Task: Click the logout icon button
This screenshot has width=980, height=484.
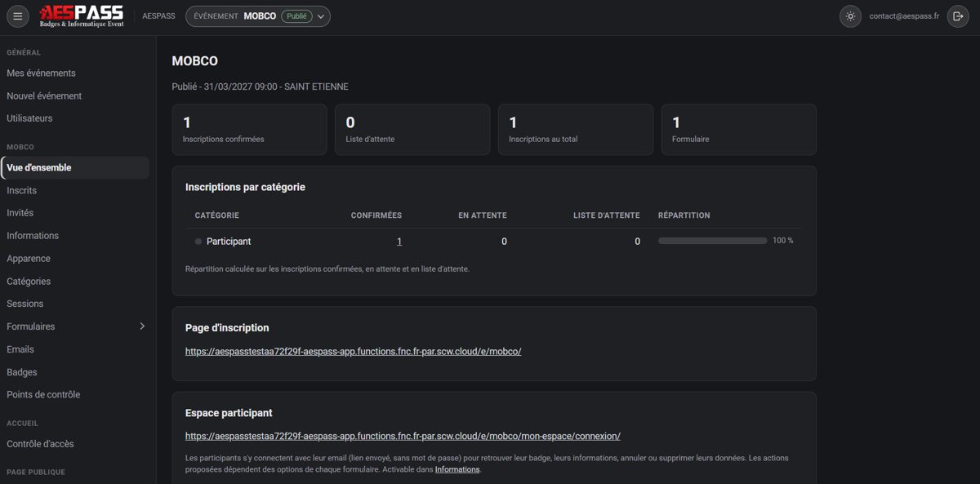Action: 958,16
